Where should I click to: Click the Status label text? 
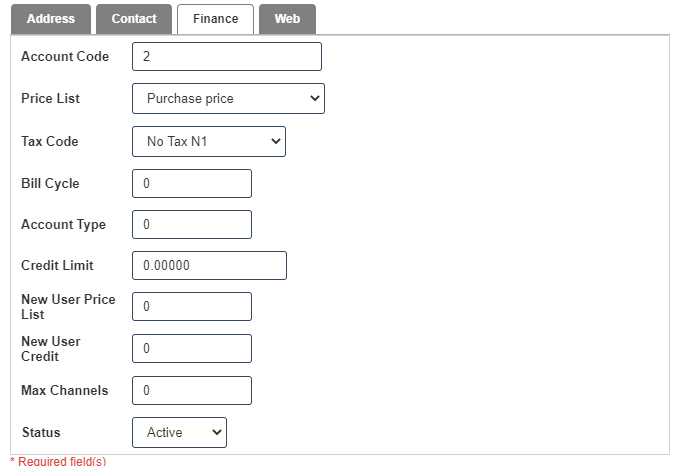pyautogui.click(x=41, y=433)
